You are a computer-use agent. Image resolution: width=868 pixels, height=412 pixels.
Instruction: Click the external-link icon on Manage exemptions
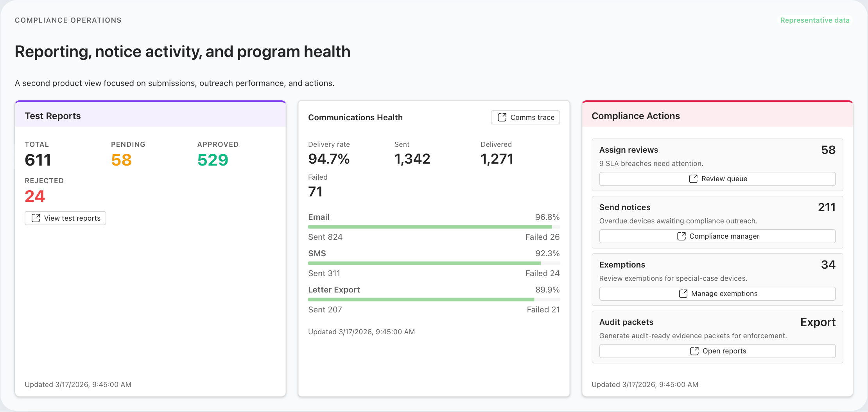click(683, 293)
